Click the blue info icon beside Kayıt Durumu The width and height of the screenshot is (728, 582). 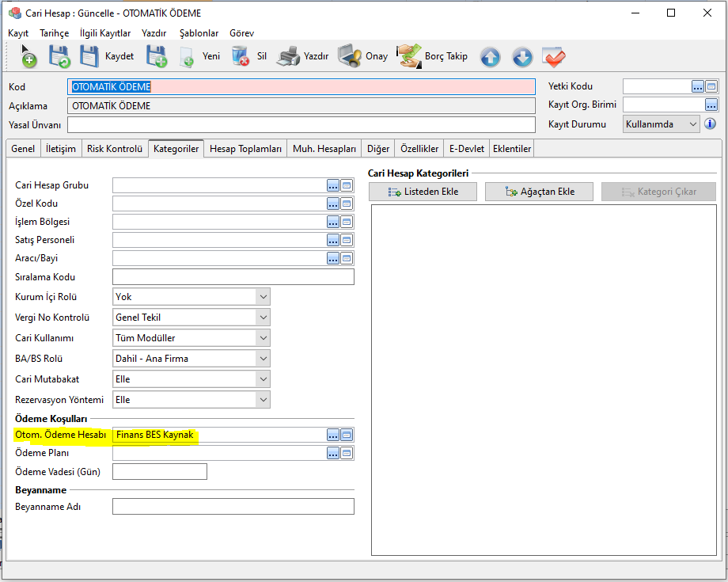710,124
